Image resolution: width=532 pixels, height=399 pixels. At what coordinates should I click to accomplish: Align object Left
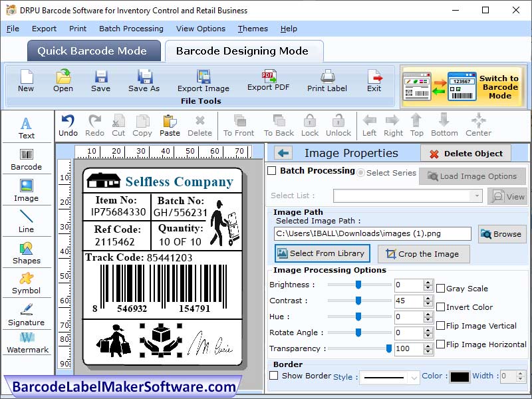[370, 126]
